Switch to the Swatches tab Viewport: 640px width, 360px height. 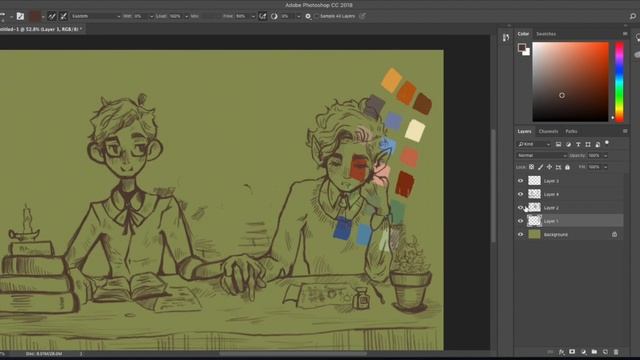pos(546,34)
